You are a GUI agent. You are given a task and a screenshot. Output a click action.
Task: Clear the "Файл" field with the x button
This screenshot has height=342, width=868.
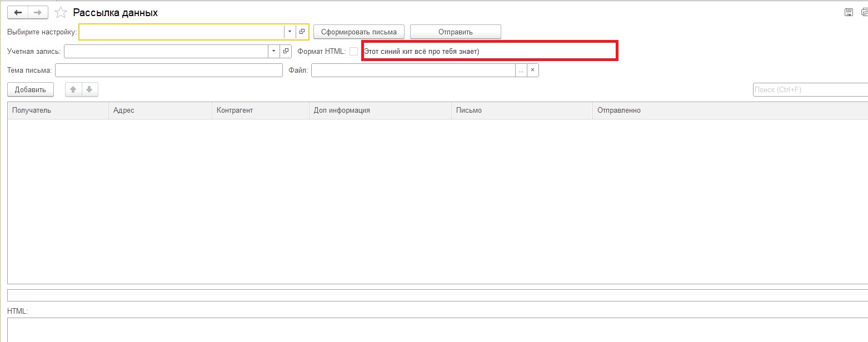point(532,71)
